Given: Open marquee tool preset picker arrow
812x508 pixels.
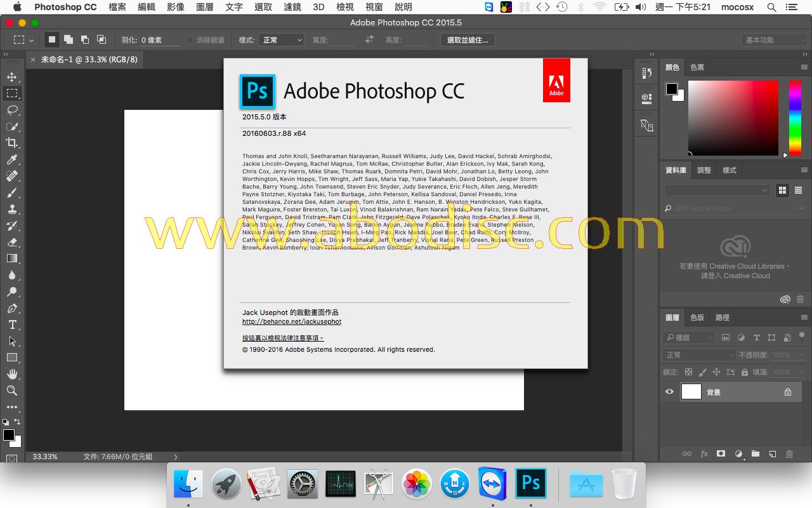Looking at the screenshot, I should coord(31,40).
